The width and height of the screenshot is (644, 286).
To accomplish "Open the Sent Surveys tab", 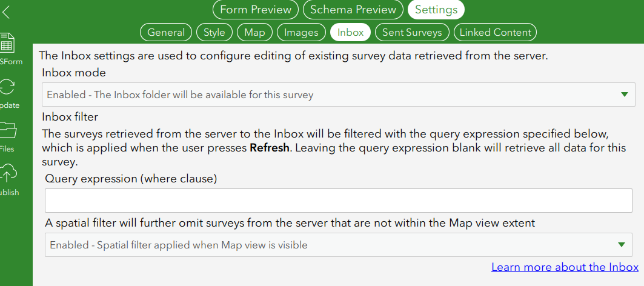I will pos(413,32).
